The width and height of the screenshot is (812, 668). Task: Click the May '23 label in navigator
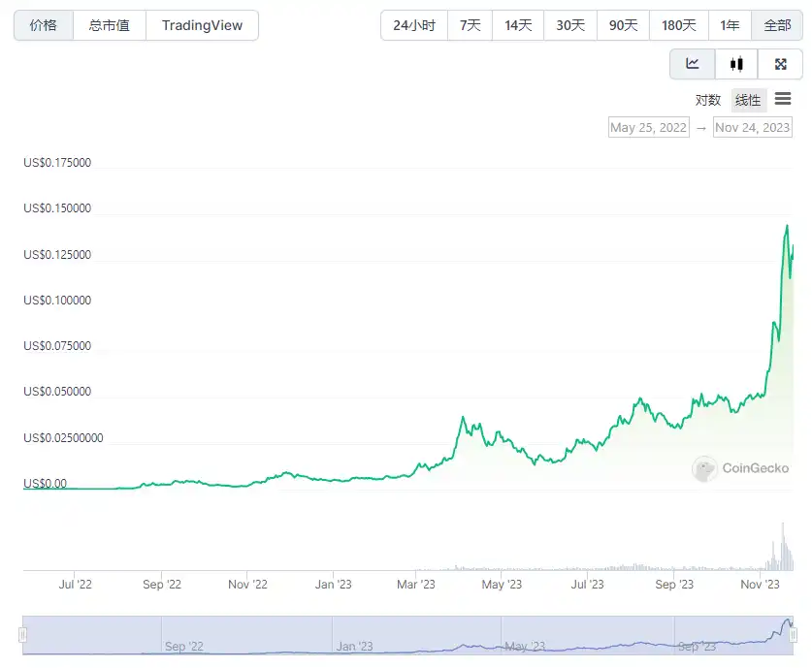(x=525, y=647)
